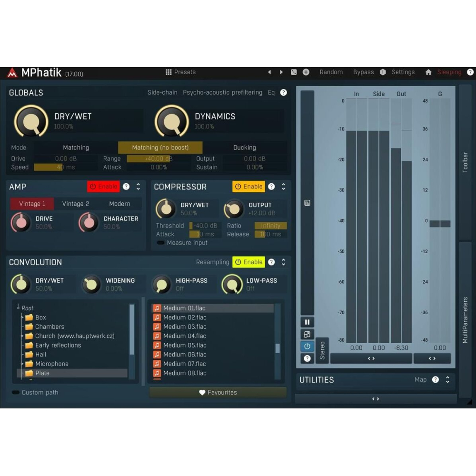Select Medium 04.flac from file list
Screen dimensions: 476x476
tap(185, 336)
